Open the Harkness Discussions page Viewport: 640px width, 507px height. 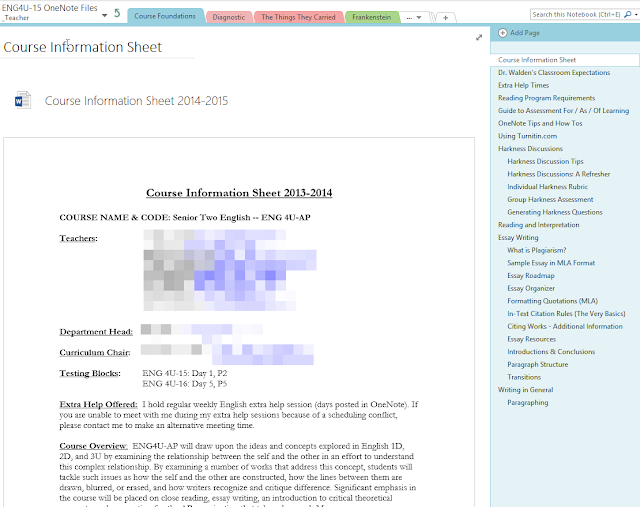tap(530, 148)
